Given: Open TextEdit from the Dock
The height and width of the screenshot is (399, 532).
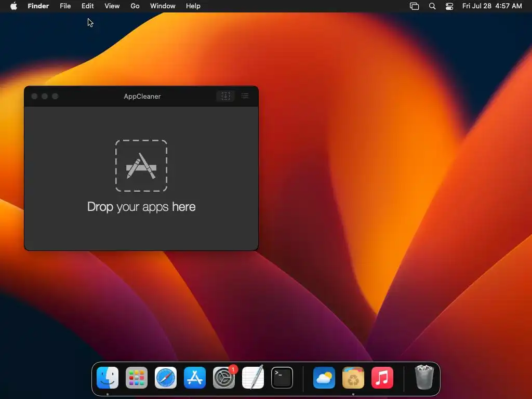Looking at the screenshot, I should click(253, 378).
